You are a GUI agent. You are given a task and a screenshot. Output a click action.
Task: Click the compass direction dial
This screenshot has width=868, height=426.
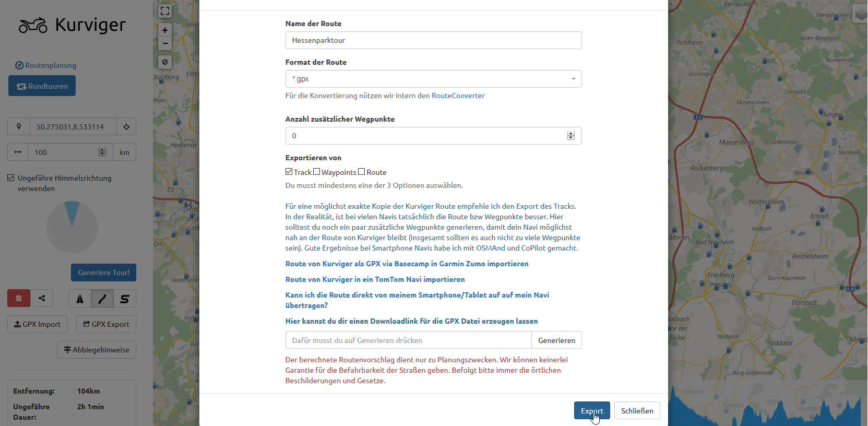(72, 227)
